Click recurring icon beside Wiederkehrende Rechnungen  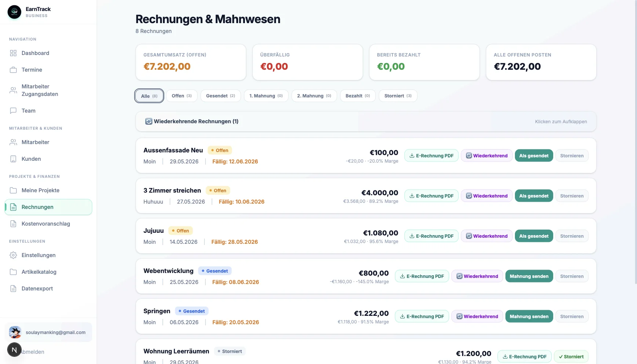[x=149, y=121]
